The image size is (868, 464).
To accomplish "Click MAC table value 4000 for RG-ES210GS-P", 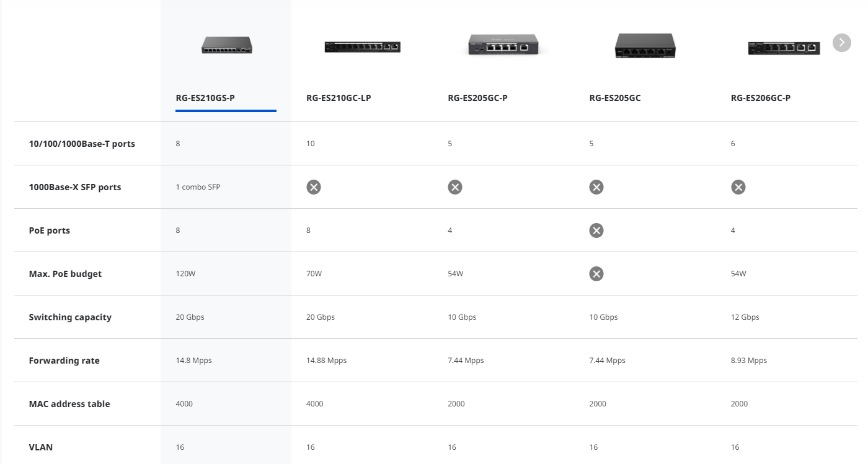I will [x=184, y=404].
